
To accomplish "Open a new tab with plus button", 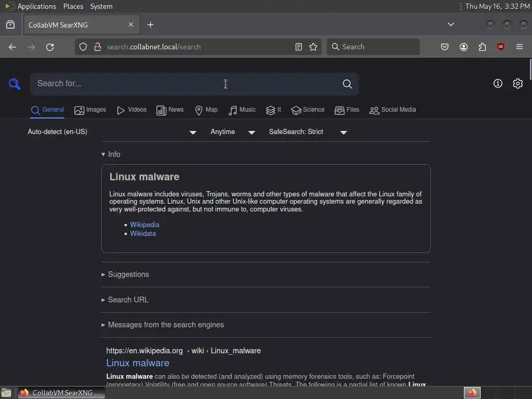I will click(x=150, y=25).
